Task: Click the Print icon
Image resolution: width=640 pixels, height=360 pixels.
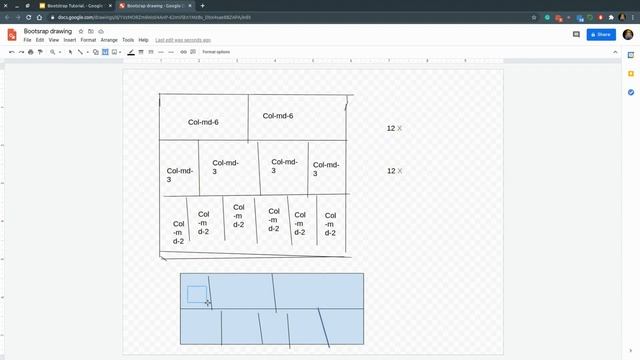Action: tap(31, 52)
